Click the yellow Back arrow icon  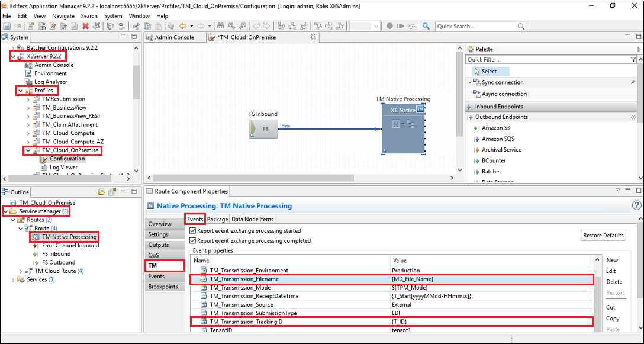click(x=183, y=26)
